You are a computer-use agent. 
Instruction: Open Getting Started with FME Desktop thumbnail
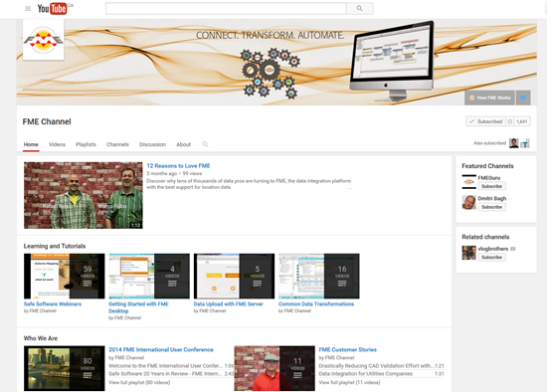click(x=149, y=277)
